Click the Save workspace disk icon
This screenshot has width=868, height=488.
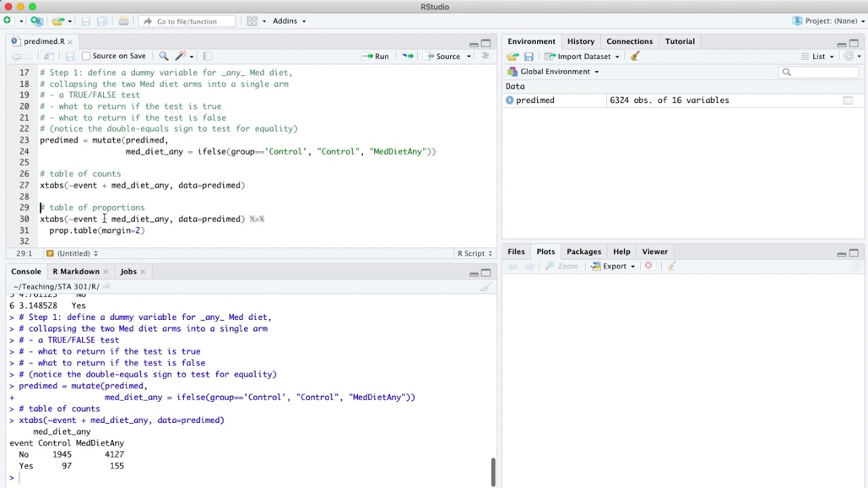tap(529, 56)
